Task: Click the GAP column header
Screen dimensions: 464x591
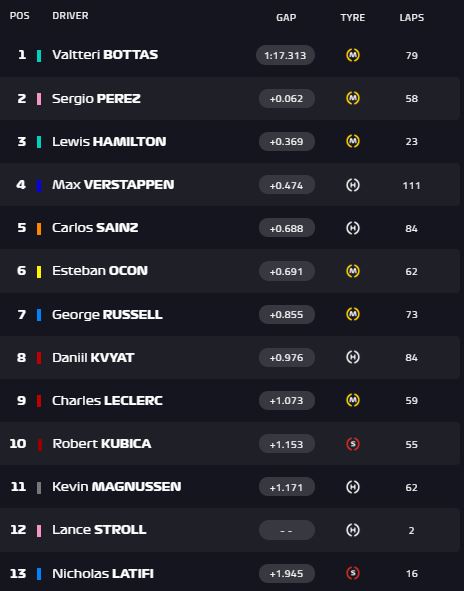Action: tap(286, 18)
